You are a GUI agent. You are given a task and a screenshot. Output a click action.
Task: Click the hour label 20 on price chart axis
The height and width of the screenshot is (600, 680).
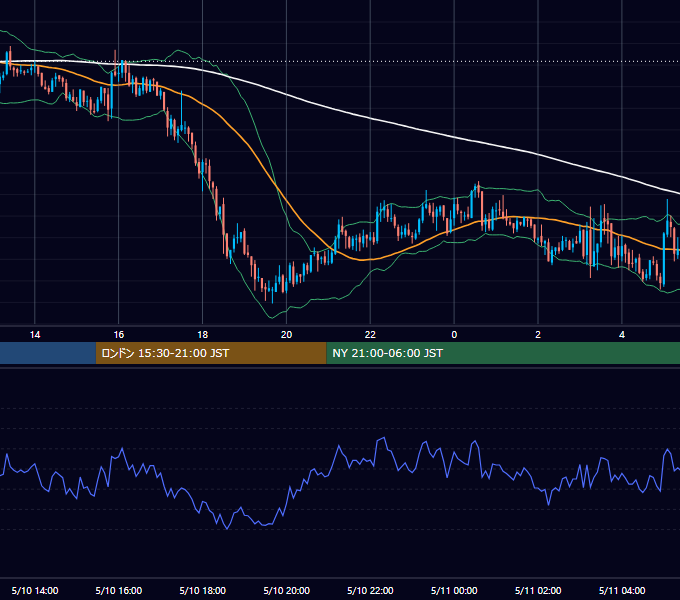point(286,335)
